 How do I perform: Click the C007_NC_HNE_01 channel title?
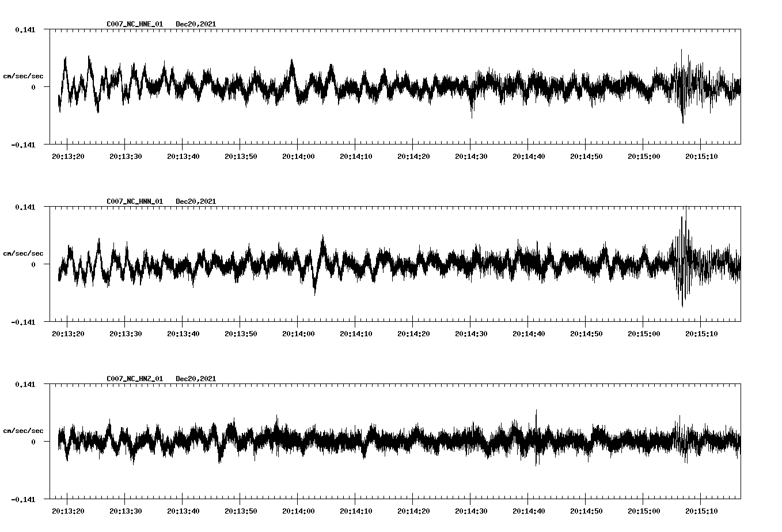[x=135, y=24]
